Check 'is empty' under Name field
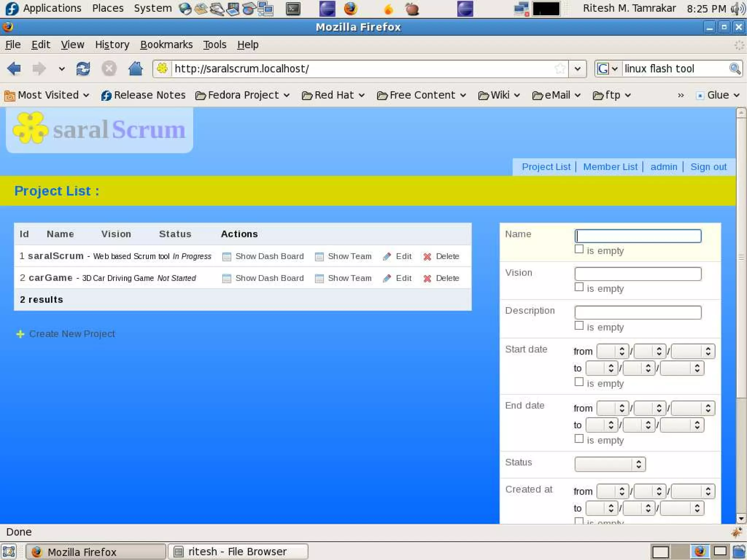The width and height of the screenshot is (747, 560). [579, 249]
